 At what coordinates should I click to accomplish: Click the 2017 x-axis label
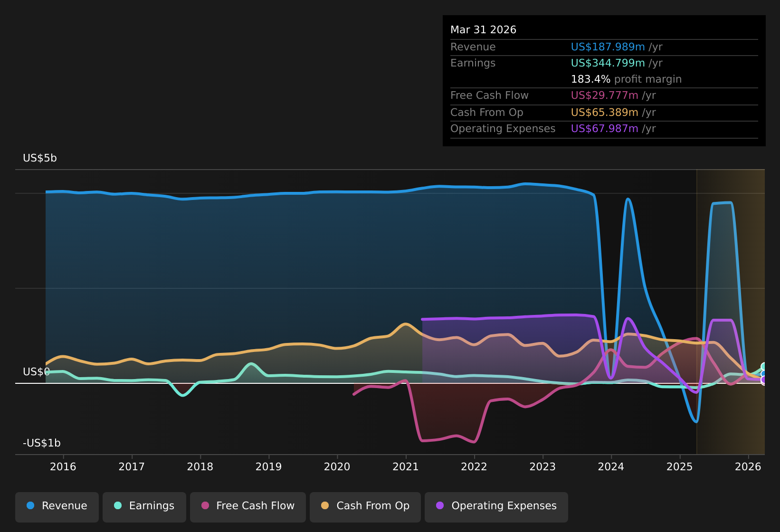click(132, 467)
